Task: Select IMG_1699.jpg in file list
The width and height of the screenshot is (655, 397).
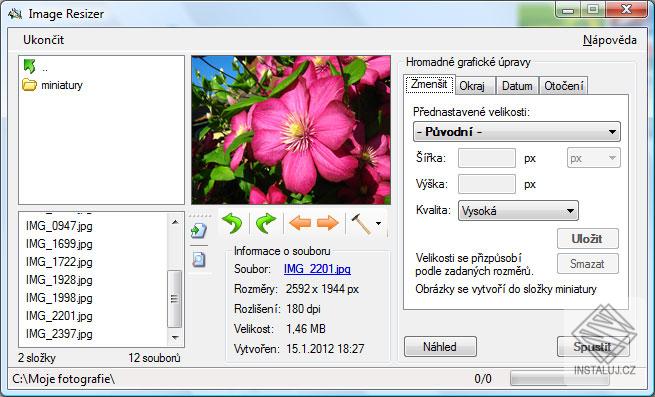Action: (x=59, y=244)
